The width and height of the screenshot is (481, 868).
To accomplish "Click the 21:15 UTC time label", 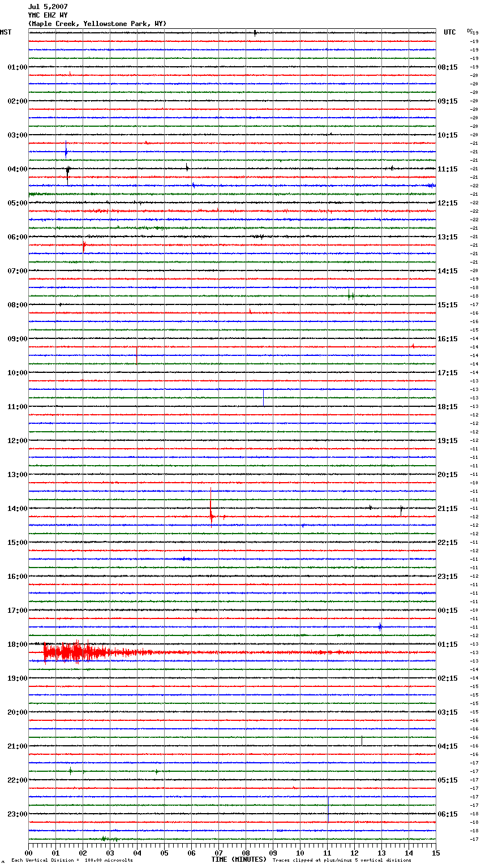I will (448, 509).
